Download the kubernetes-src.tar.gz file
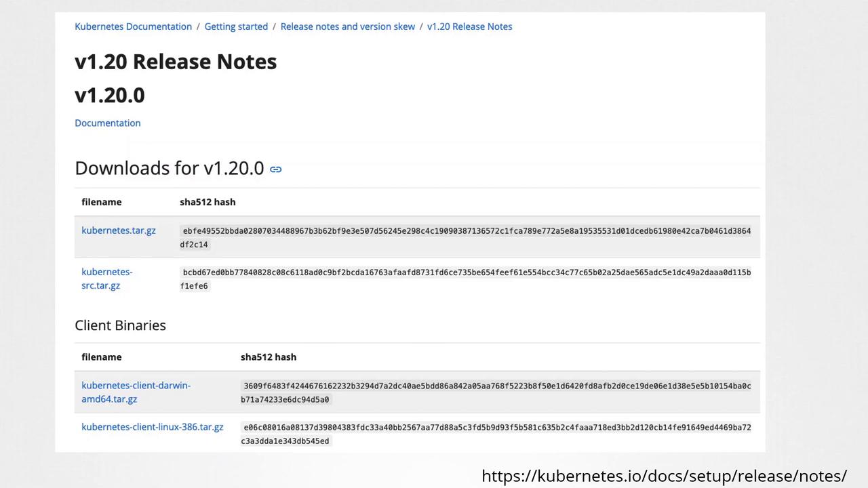Viewport: 868px width, 488px height. (x=106, y=279)
